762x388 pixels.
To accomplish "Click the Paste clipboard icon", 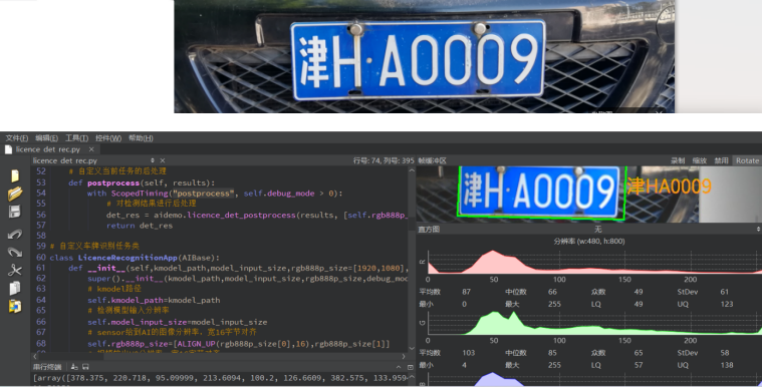I will (x=15, y=306).
